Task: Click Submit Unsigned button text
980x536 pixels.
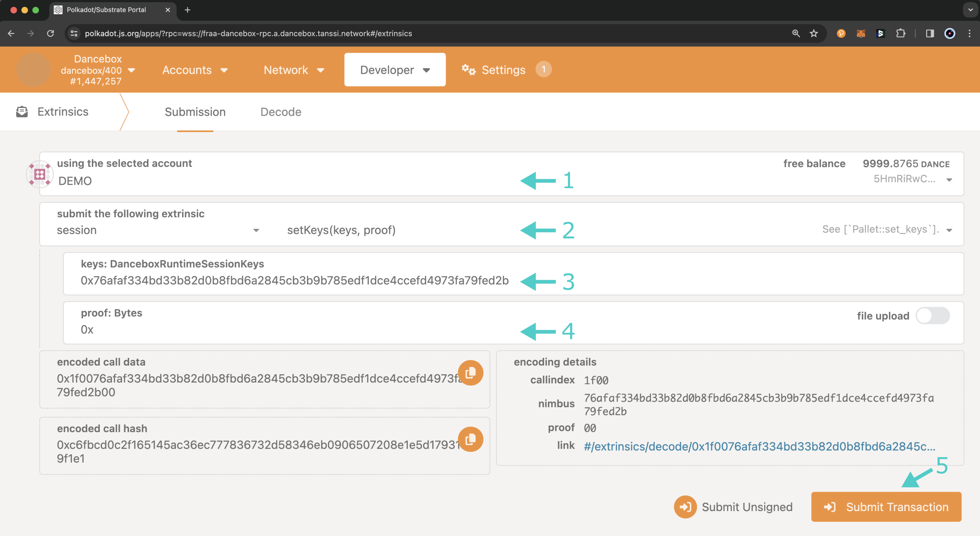Action: pos(747,507)
